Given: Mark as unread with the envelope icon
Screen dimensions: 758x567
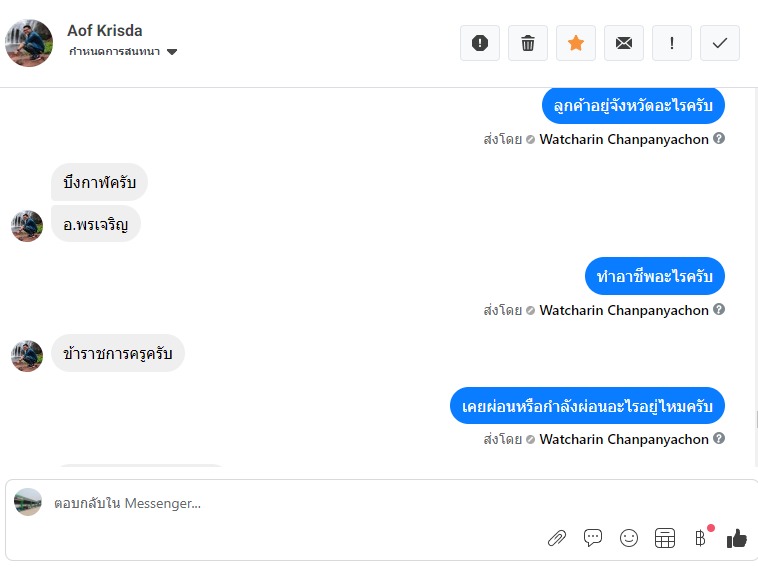Looking at the screenshot, I should click(x=624, y=43).
